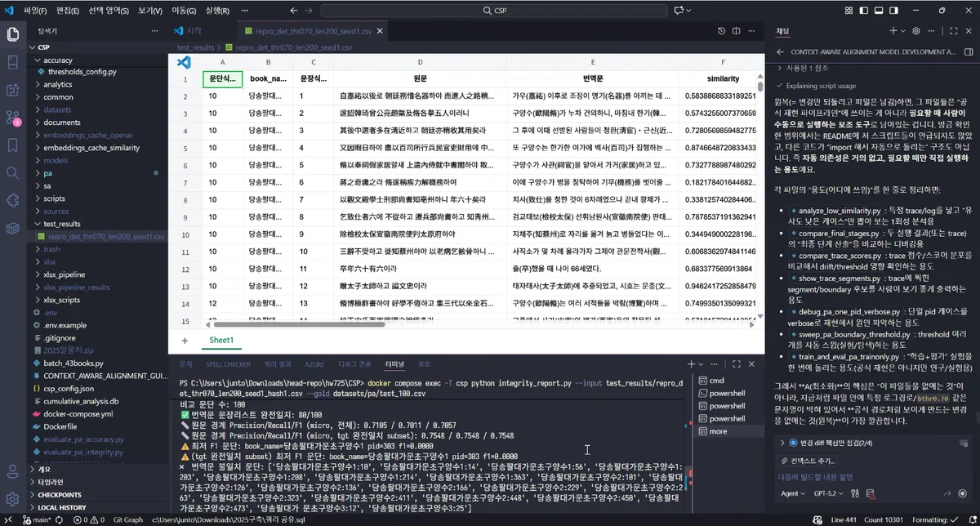Maximize the terminal panel size
Viewport: 980px width, 526px height.
click(738, 363)
